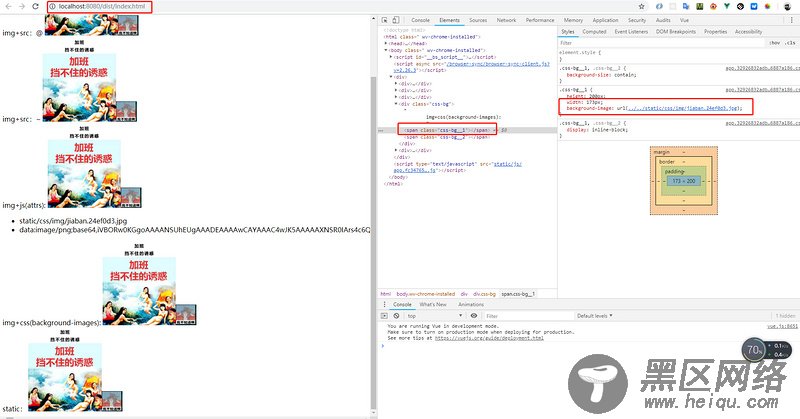Collapse the div class css-bg node
Image resolution: width=800 pixels, height=419 pixels.
pos(396,104)
